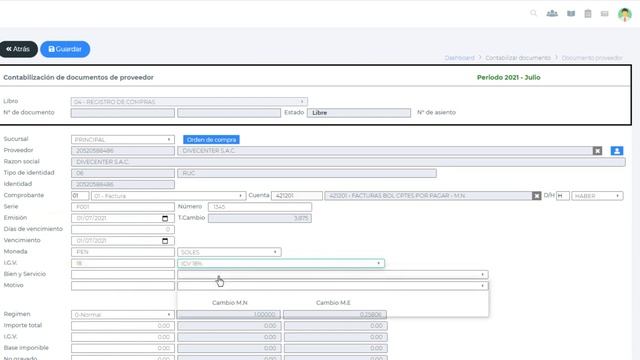Expand the Sucursal PRINCIPAL dropdown
The image size is (640, 360).
122,140
